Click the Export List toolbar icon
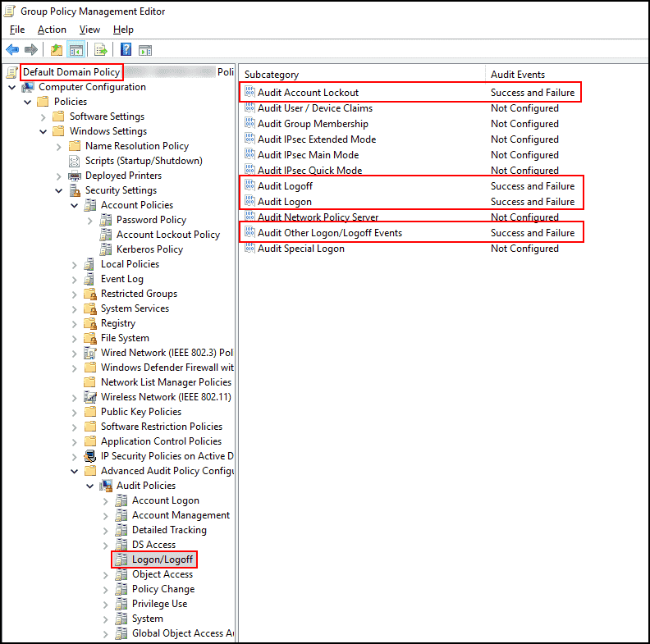The image size is (650, 644). 101,50
